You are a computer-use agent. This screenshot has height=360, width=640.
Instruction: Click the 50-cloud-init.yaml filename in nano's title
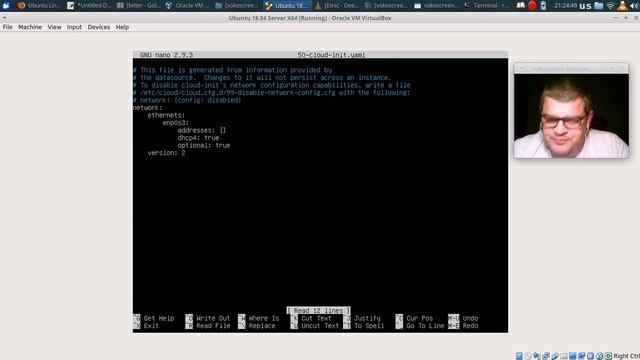tap(331, 55)
